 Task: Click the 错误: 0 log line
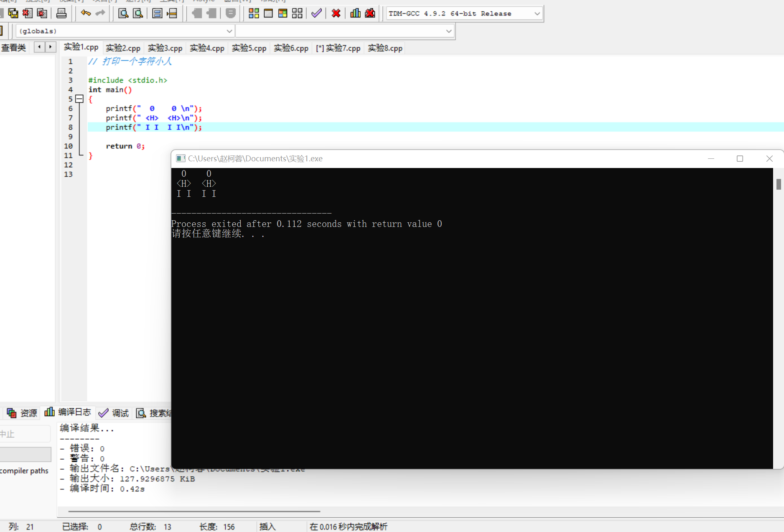(83, 448)
